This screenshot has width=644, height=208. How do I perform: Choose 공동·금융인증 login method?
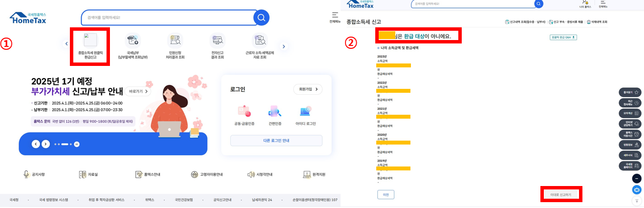pos(244,116)
